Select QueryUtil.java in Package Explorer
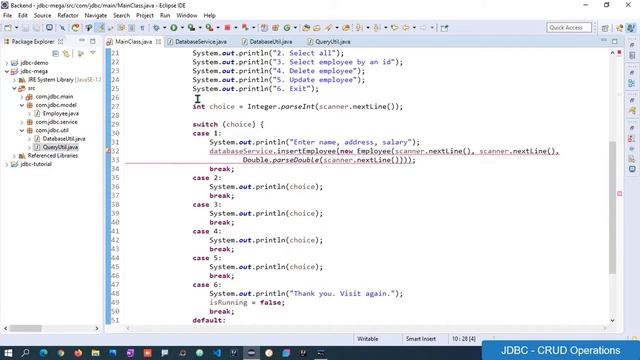The image size is (640, 360). (x=60, y=147)
